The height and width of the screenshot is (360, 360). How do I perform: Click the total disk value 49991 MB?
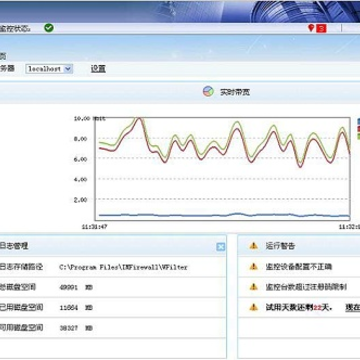click(76, 287)
